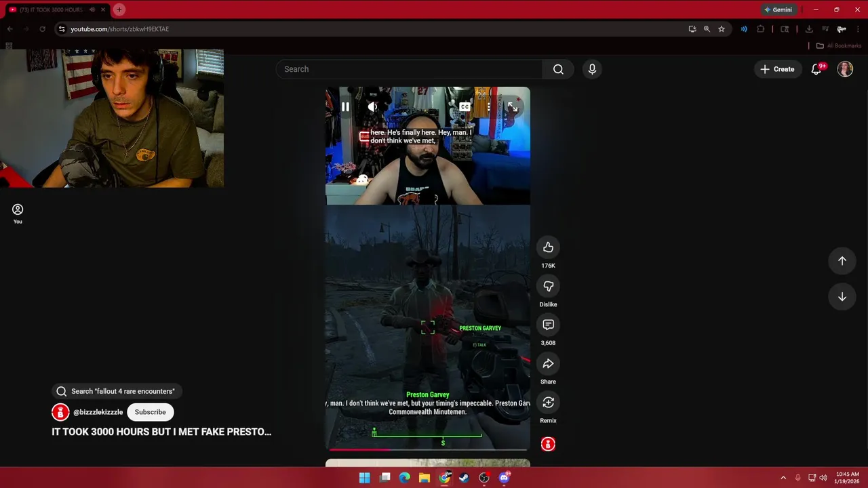This screenshot has width=868, height=488.
Task: Toggle closed captions on the video
Action: pos(465,106)
